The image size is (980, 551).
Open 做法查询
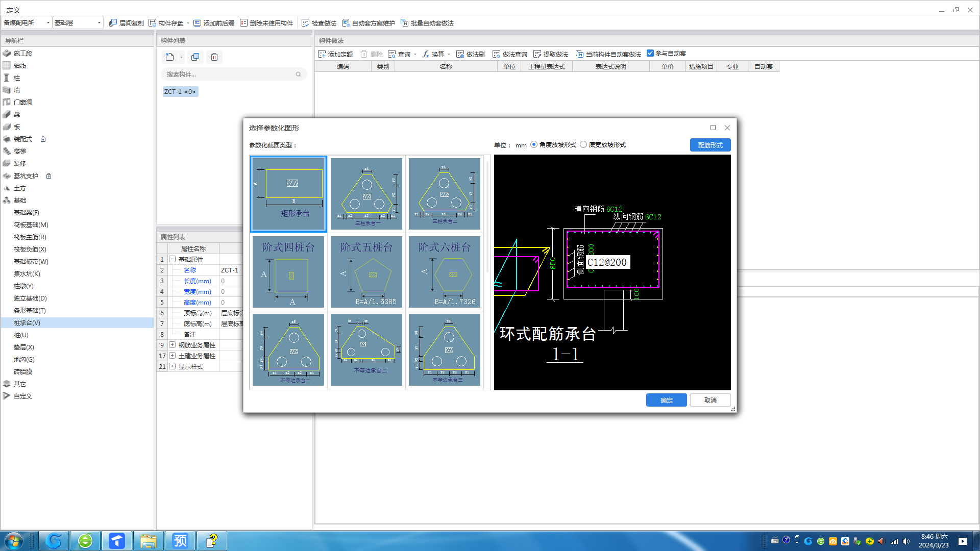tap(510, 54)
